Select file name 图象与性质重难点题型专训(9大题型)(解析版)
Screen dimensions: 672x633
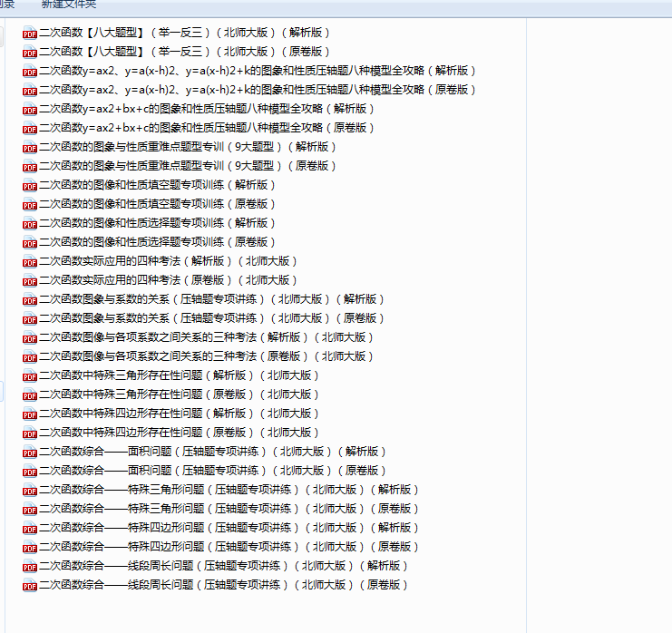(188, 147)
